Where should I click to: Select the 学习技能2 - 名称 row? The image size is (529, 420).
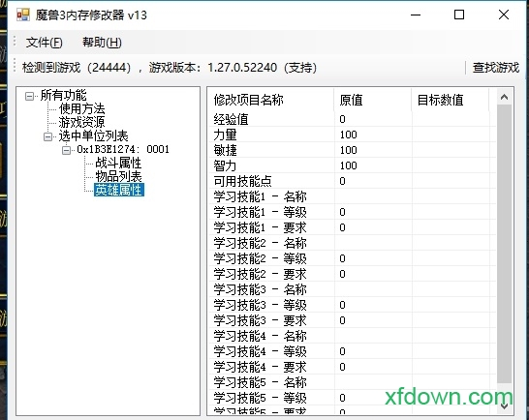point(353,243)
